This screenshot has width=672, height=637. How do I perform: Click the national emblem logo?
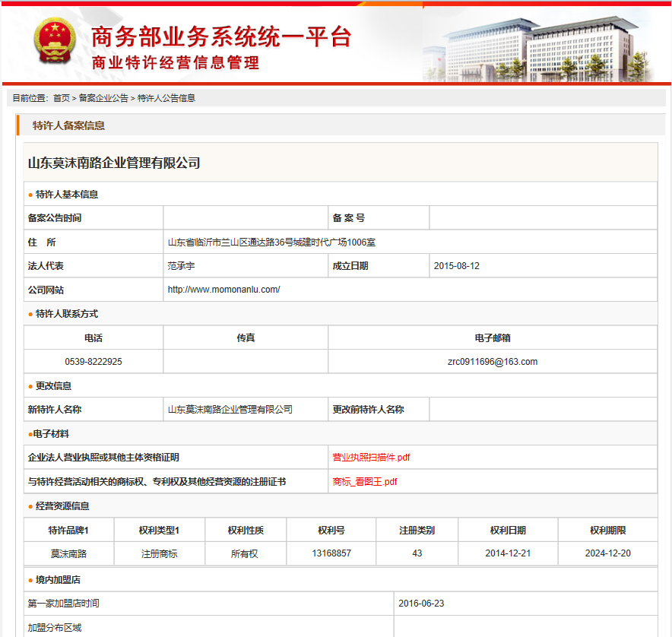[x=52, y=42]
